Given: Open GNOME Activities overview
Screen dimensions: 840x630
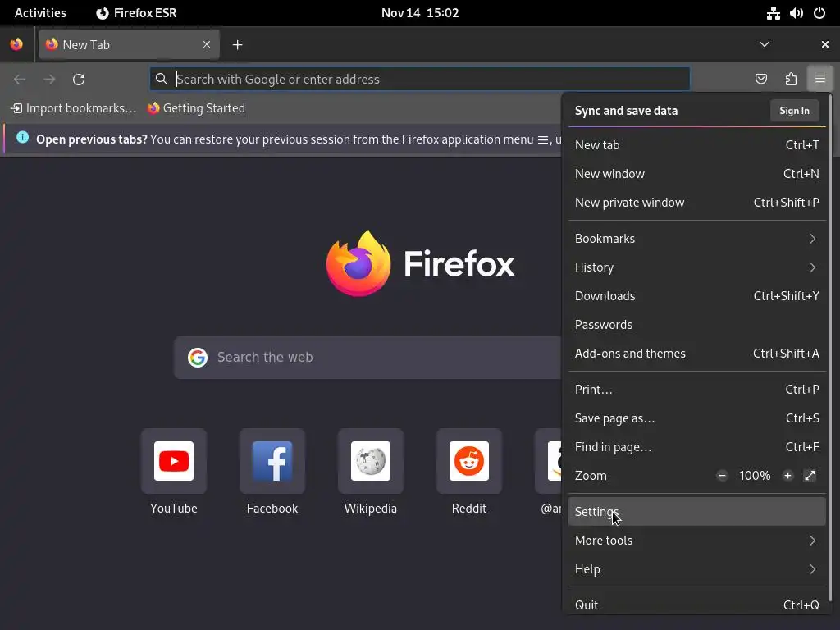Looking at the screenshot, I should coord(40,13).
